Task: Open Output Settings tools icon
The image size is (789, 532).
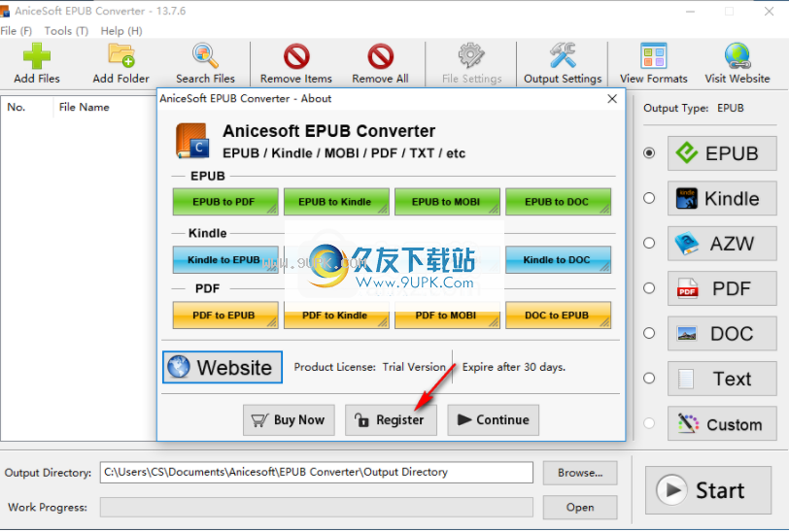Action: pyautogui.click(x=563, y=55)
